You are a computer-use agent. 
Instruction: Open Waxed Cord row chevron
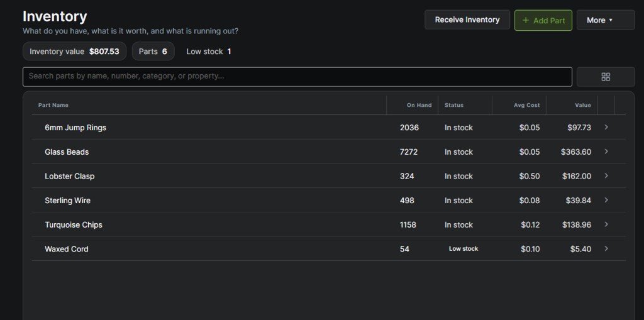pos(606,248)
